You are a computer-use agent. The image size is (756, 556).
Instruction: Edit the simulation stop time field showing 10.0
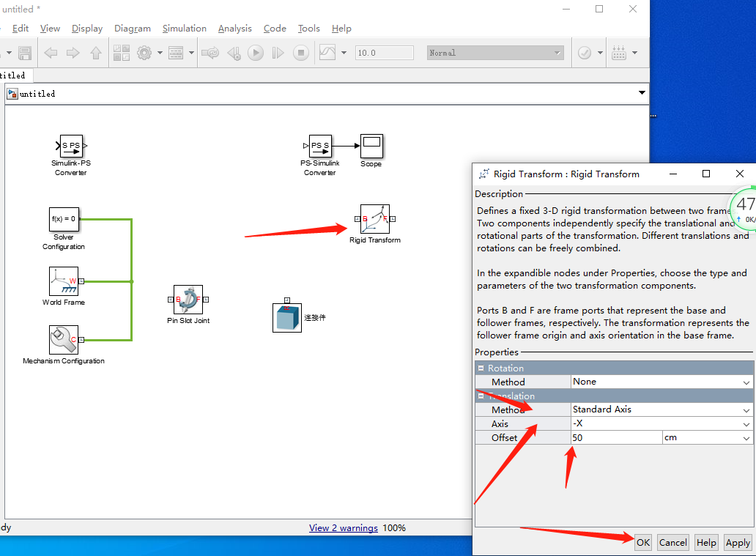384,52
